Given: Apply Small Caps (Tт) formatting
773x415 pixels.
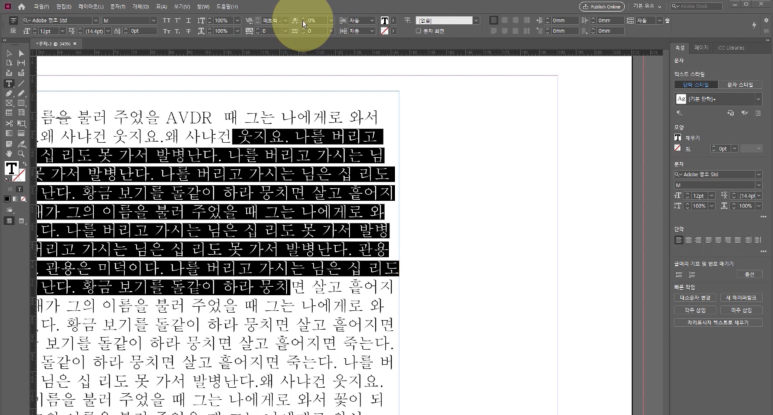Looking at the screenshot, I should (x=166, y=31).
